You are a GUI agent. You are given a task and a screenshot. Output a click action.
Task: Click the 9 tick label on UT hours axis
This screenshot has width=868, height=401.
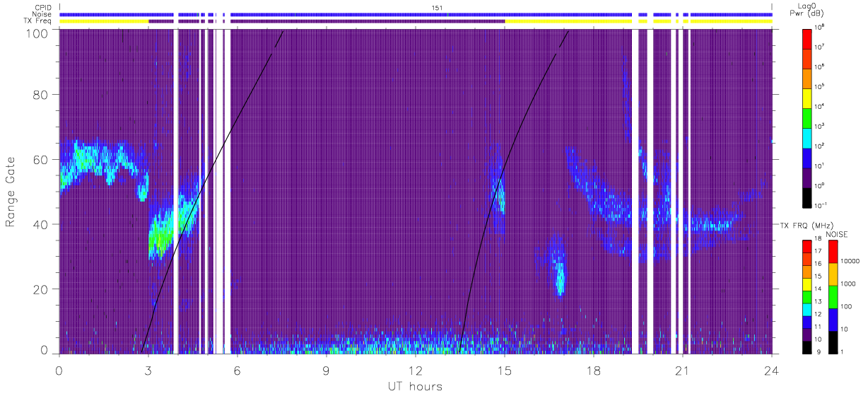[x=327, y=370]
